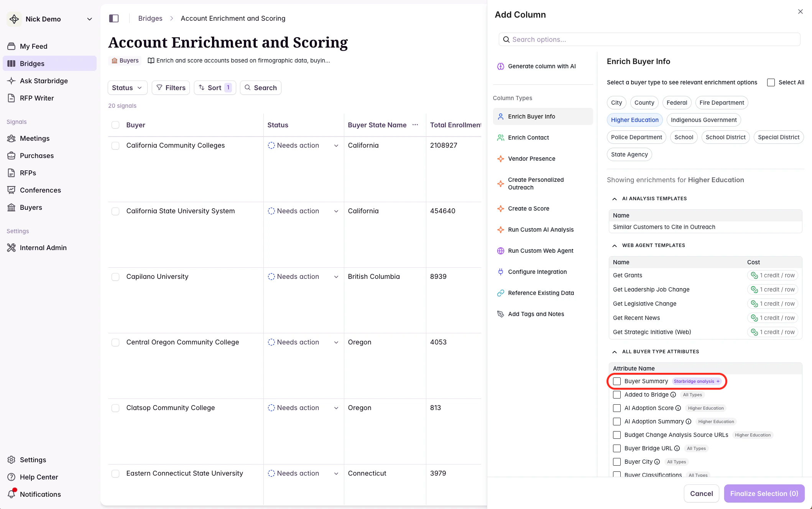Open Capilano University status dropdown
Screen dimensions: 812x509
[336, 277]
